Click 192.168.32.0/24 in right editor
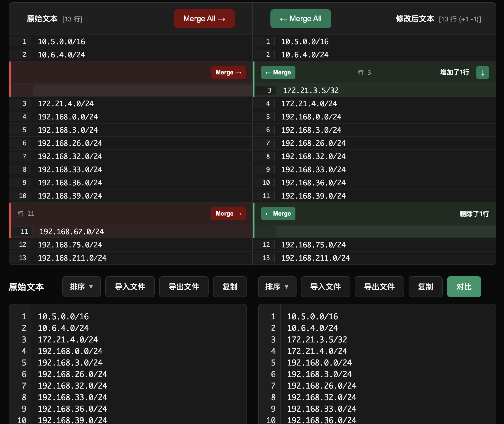This screenshot has width=504, height=424. click(322, 397)
